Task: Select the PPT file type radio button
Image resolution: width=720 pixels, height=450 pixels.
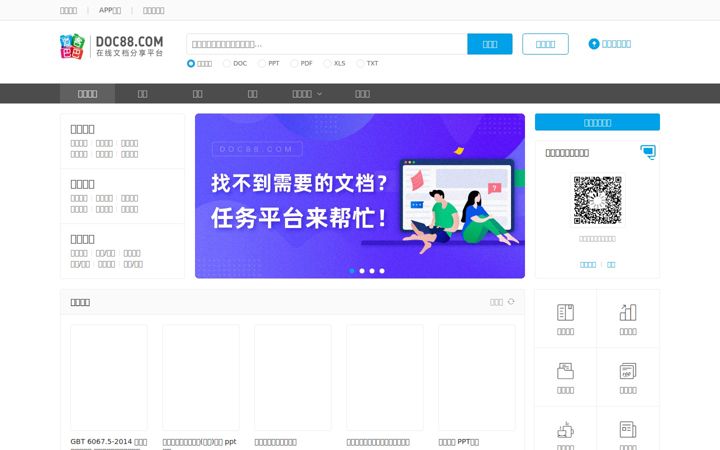Action: (x=262, y=63)
